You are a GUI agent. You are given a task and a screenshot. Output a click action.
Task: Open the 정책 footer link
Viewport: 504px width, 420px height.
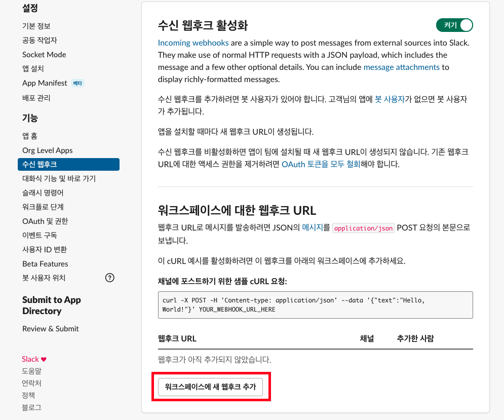tap(28, 395)
